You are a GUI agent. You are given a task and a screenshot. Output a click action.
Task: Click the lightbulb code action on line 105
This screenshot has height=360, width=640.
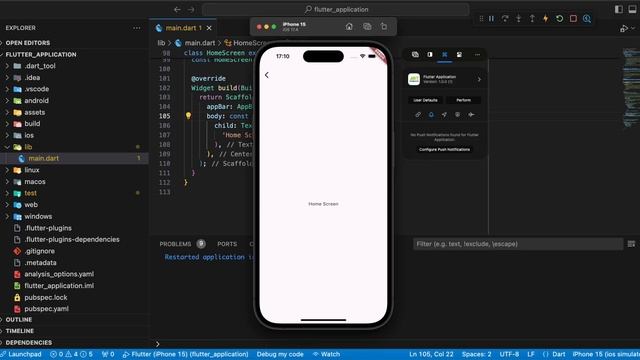[x=188, y=116]
